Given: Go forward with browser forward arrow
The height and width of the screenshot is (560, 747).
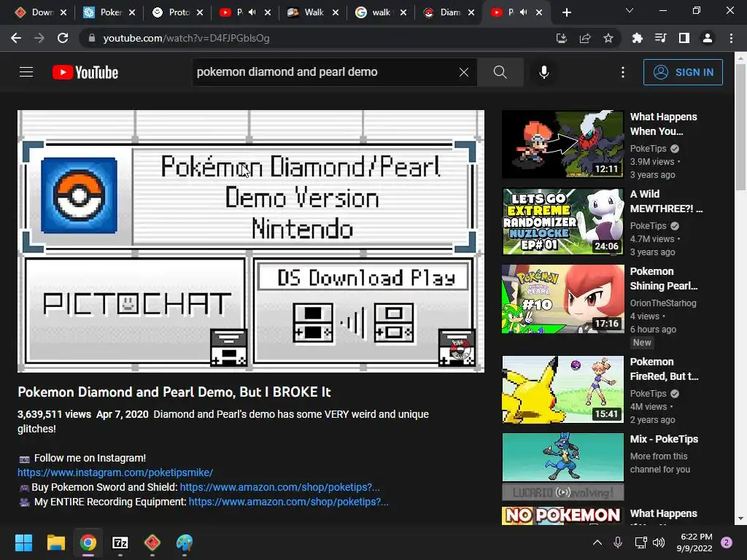Looking at the screenshot, I should pyautogui.click(x=39, y=38).
